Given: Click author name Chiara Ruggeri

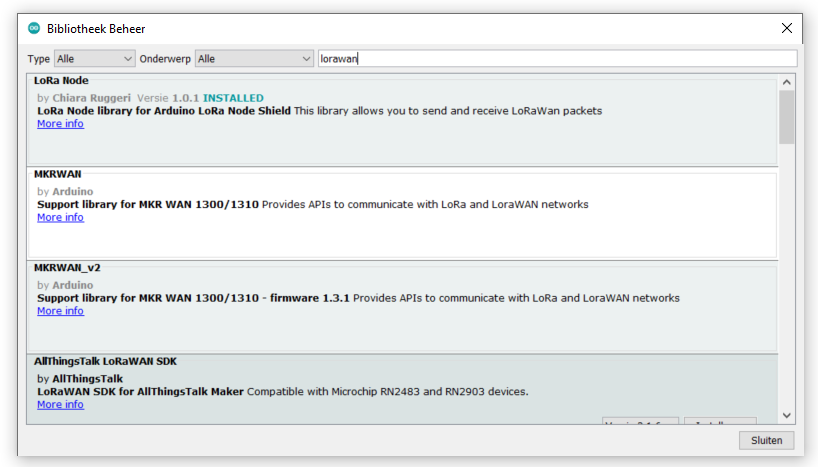Looking at the screenshot, I should (x=91, y=98).
